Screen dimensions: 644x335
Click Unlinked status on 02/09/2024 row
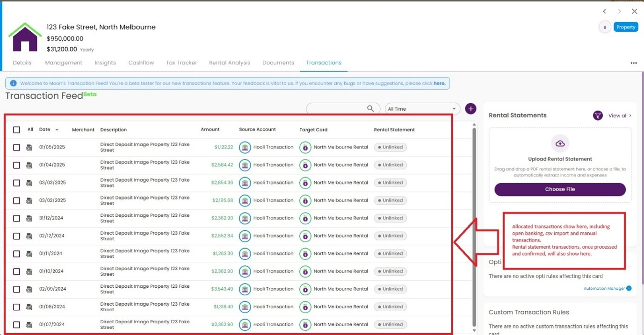point(391,289)
